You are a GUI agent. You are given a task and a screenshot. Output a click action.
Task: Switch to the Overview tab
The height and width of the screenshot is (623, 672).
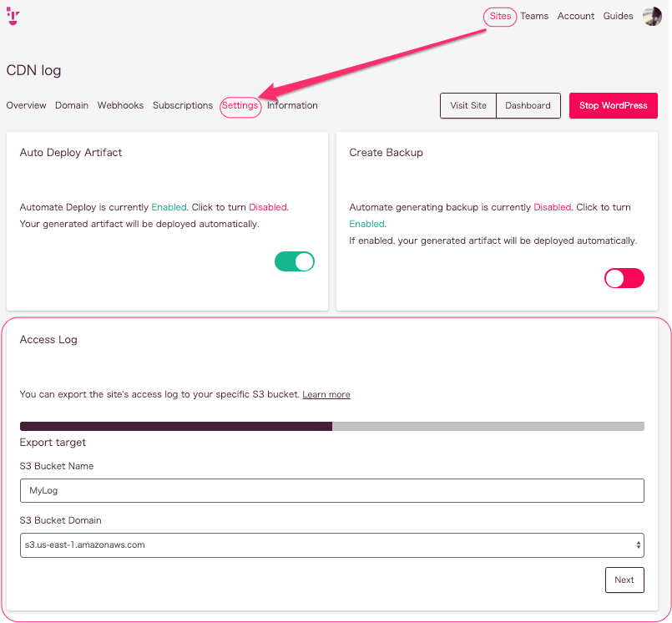tap(26, 105)
